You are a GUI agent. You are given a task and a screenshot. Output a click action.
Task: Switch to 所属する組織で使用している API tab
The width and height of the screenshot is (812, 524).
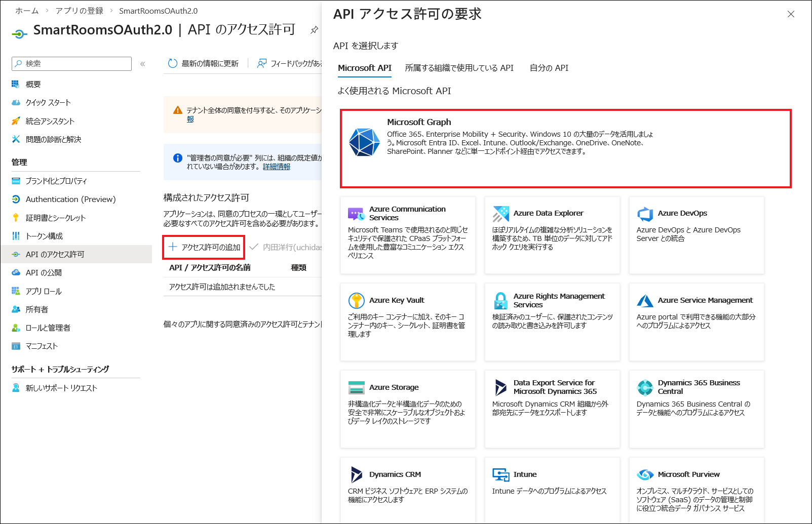[459, 68]
